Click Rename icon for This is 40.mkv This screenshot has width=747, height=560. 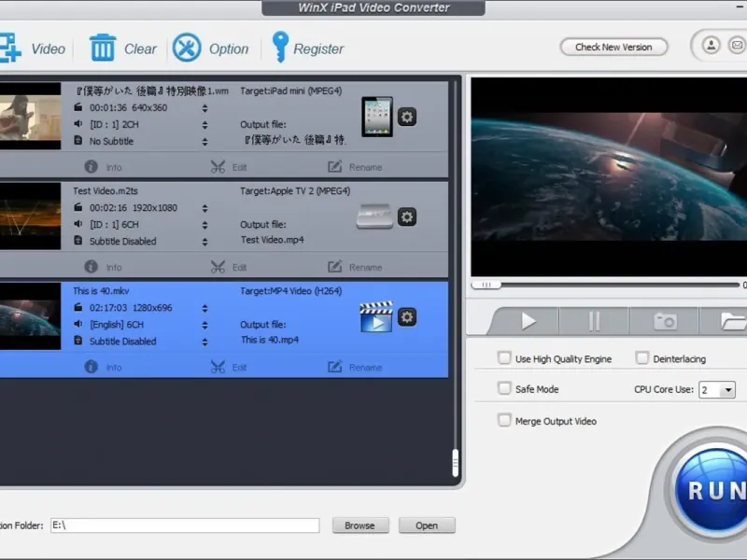[335, 367]
